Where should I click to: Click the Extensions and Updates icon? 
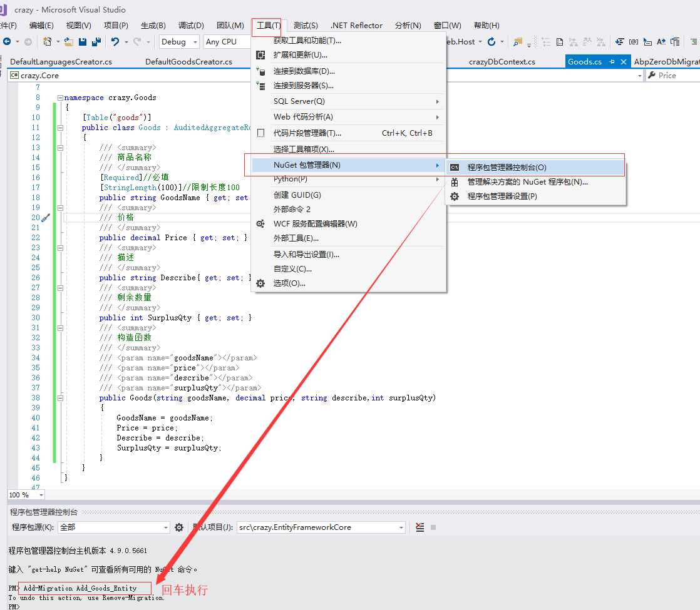pyautogui.click(x=260, y=55)
